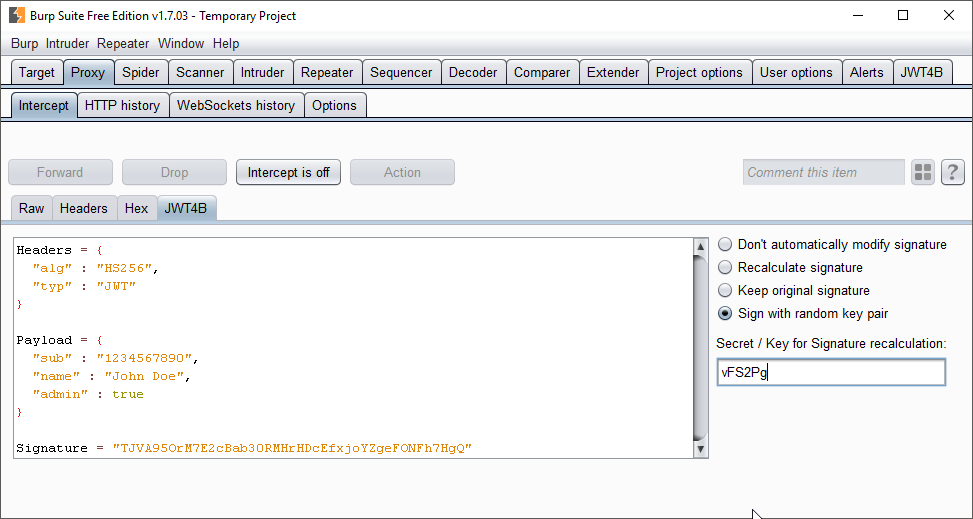Open the Intruder menu in menu bar
Screen dimensions: 973x519
coord(67,43)
